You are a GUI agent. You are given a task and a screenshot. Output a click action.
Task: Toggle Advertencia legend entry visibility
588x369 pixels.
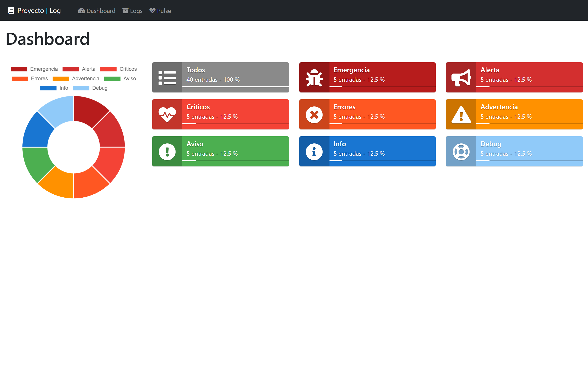(76, 78)
